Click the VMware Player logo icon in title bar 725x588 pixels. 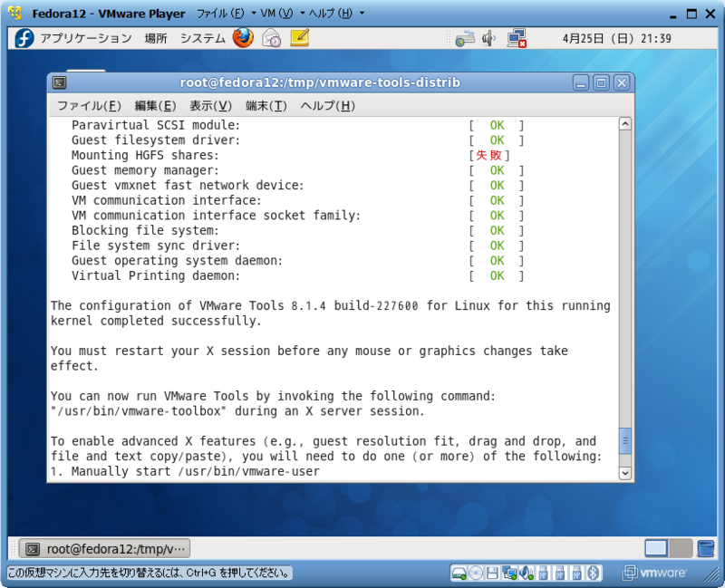pyautogui.click(x=15, y=13)
